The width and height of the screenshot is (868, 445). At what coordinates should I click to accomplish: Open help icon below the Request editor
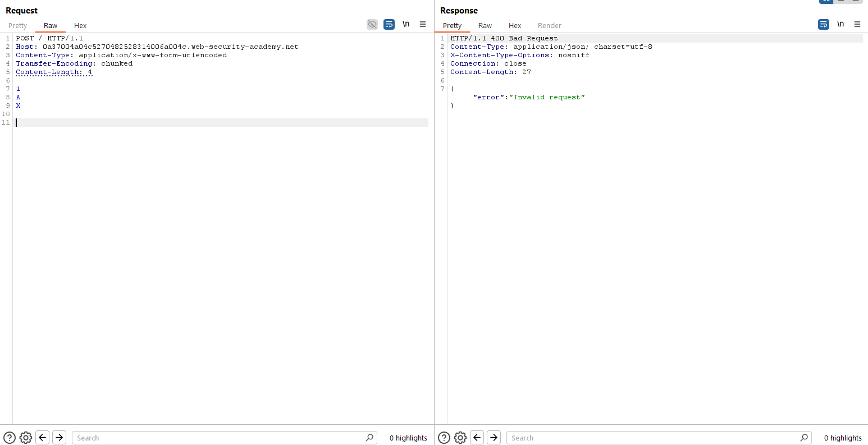click(10, 438)
